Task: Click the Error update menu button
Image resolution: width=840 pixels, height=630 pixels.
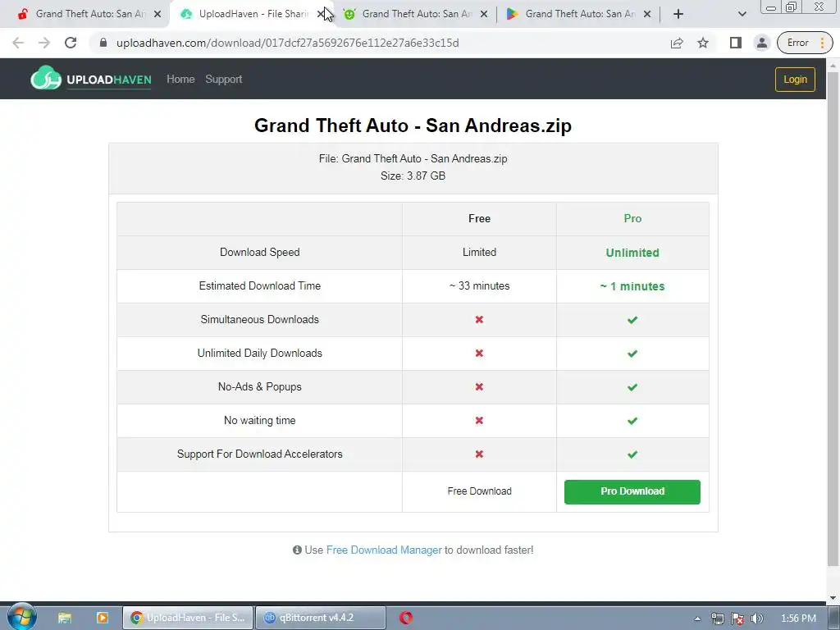Action: tap(805, 43)
